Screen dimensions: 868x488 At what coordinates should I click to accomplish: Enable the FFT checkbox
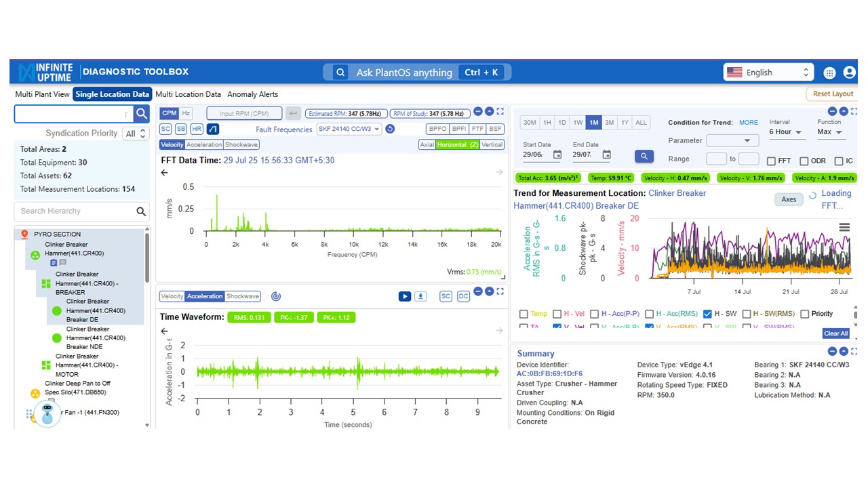[771, 161]
